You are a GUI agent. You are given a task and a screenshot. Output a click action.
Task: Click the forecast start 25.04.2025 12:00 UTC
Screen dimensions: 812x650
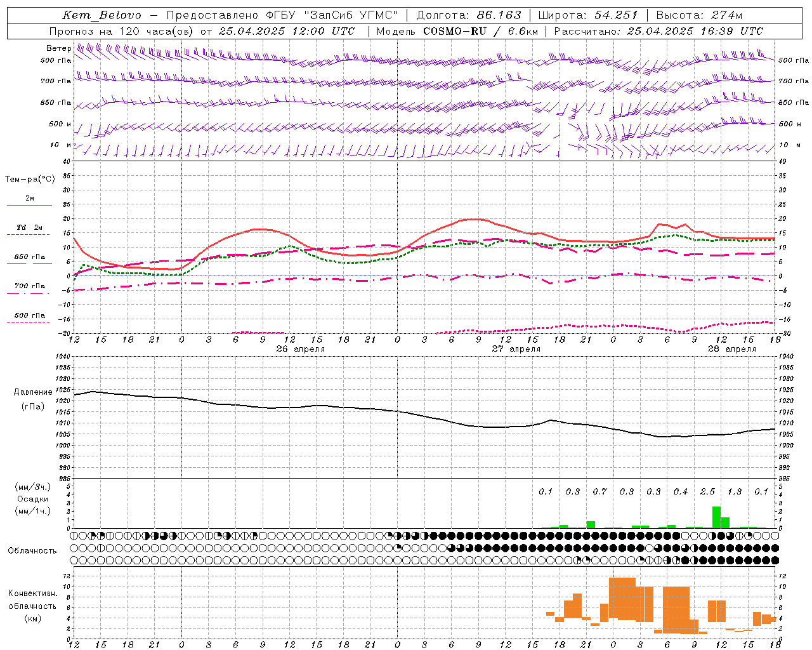tap(287, 31)
